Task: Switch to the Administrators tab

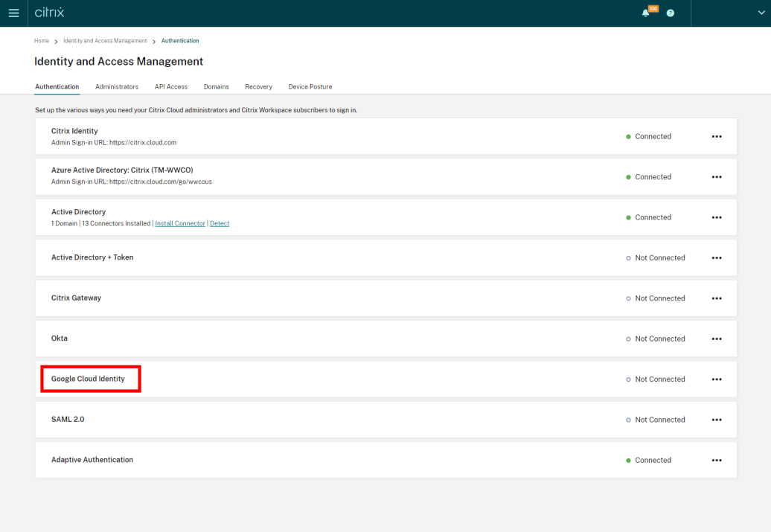Action: (117, 87)
